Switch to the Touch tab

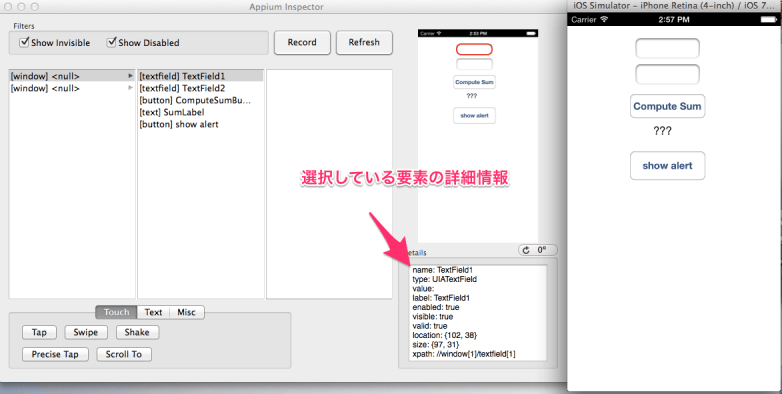point(116,312)
